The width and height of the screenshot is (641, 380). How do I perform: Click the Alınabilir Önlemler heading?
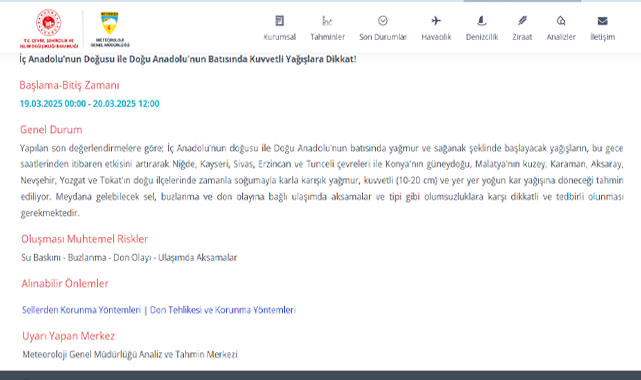tap(65, 284)
